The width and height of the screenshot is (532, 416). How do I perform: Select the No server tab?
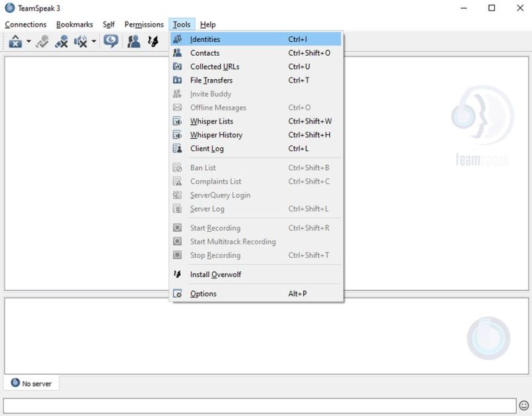[x=31, y=383]
